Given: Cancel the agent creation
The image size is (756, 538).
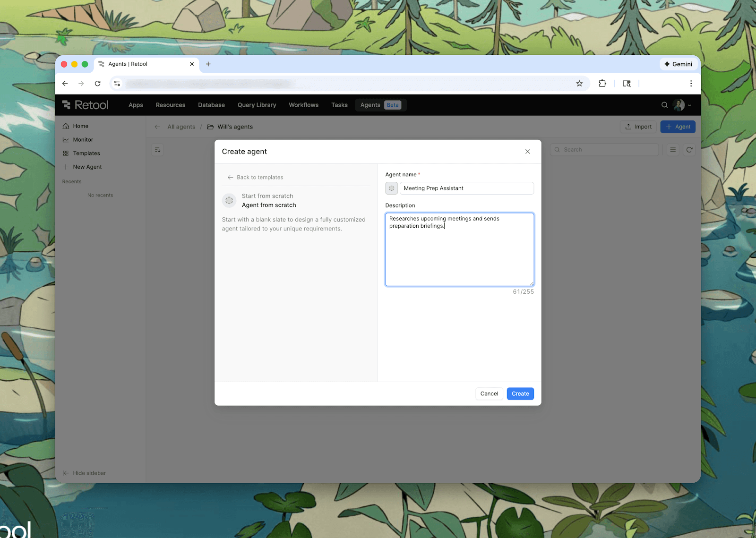Looking at the screenshot, I should 489,393.
